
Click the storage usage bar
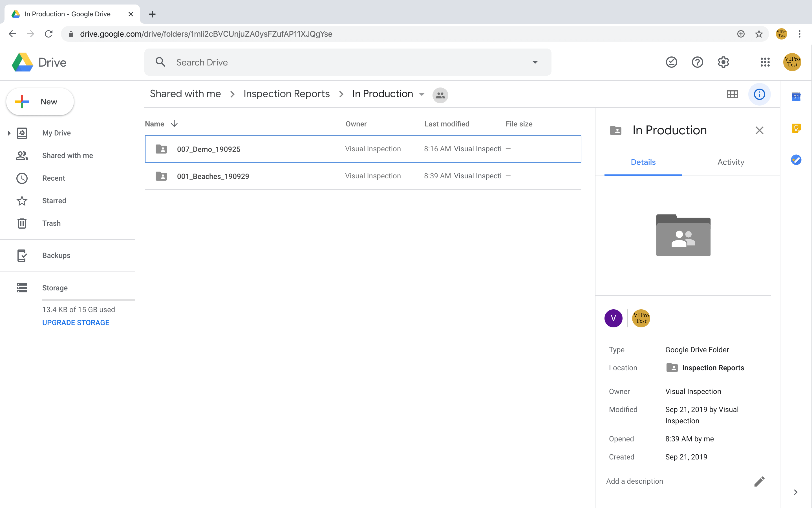click(89, 300)
